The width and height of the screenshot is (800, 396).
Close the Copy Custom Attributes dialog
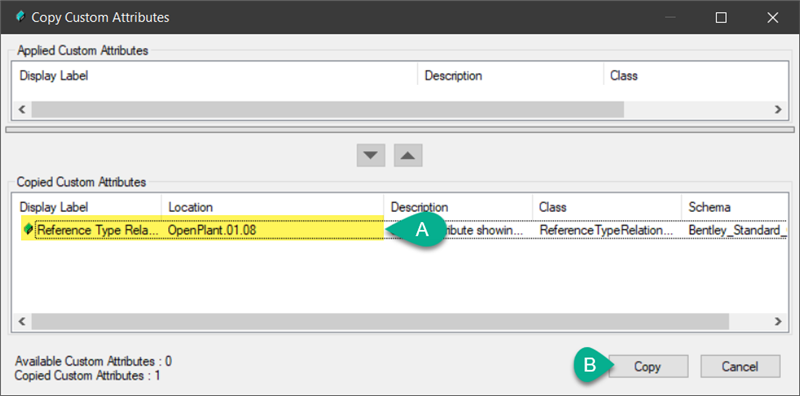tap(772, 17)
